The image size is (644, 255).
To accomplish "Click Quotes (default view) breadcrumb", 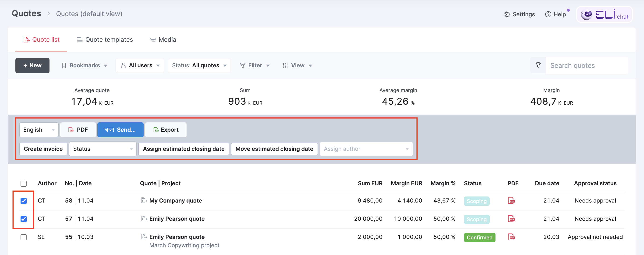I will [89, 14].
